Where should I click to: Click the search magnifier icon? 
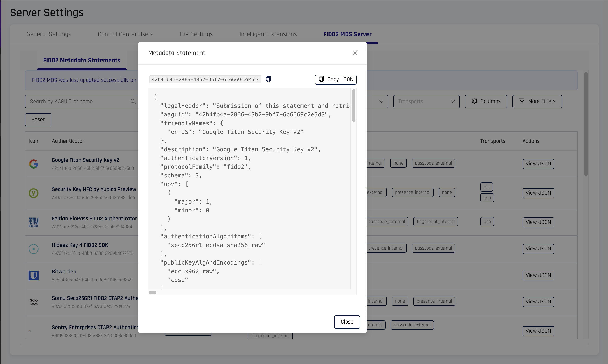click(x=133, y=102)
